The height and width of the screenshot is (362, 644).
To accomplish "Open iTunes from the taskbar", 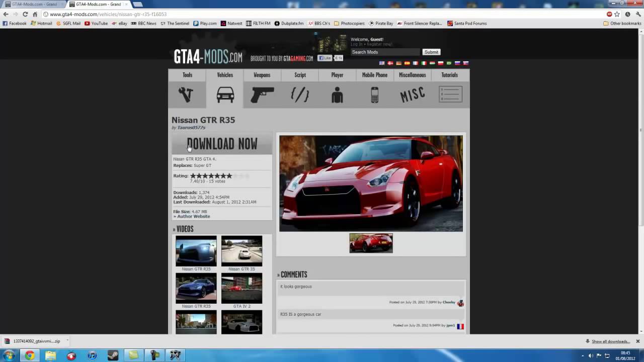I will [92, 355].
